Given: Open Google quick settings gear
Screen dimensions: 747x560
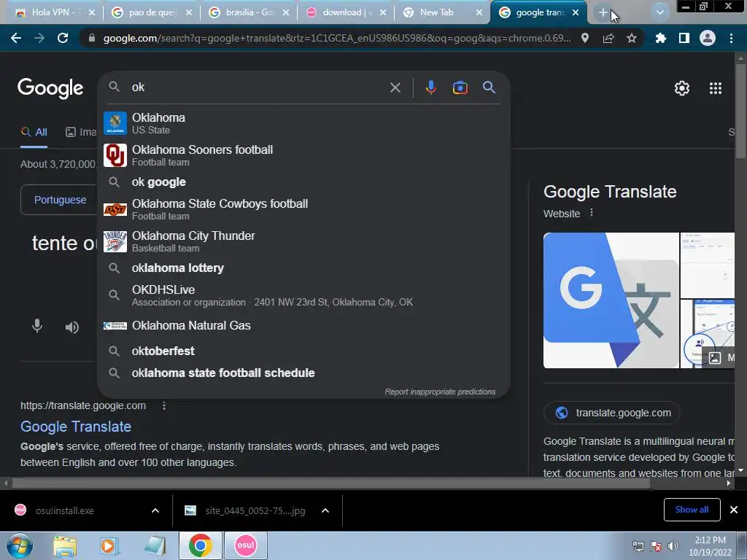Looking at the screenshot, I should pyautogui.click(x=682, y=88).
